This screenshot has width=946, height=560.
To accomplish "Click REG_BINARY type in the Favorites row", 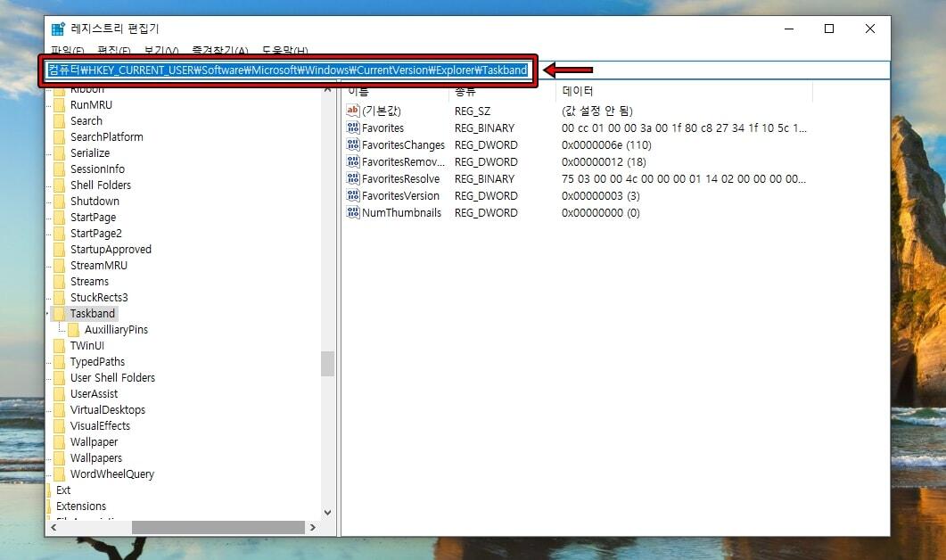I will (x=484, y=128).
